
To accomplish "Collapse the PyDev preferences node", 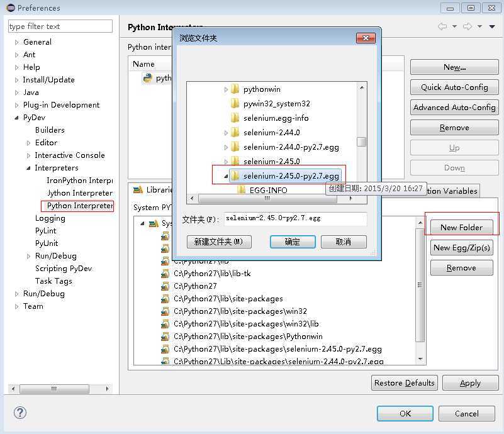I will (x=16, y=118).
